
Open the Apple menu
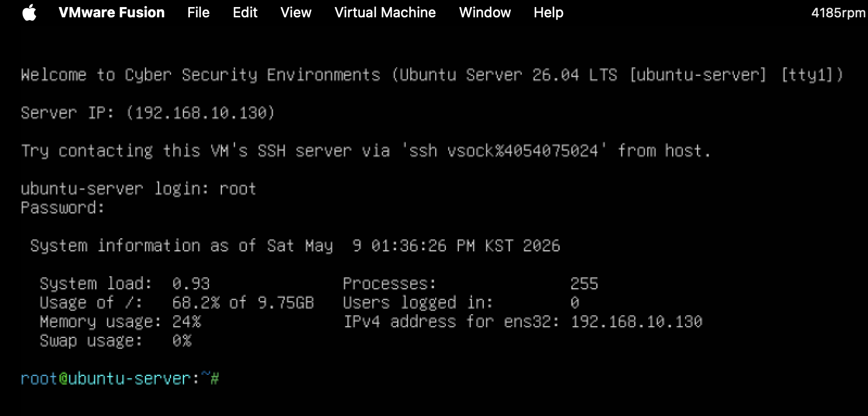click(30, 12)
